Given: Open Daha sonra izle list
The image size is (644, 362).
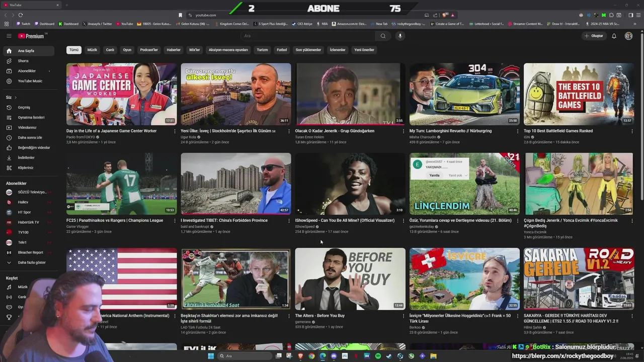Looking at the screenshot, I should tap(29, 137).
